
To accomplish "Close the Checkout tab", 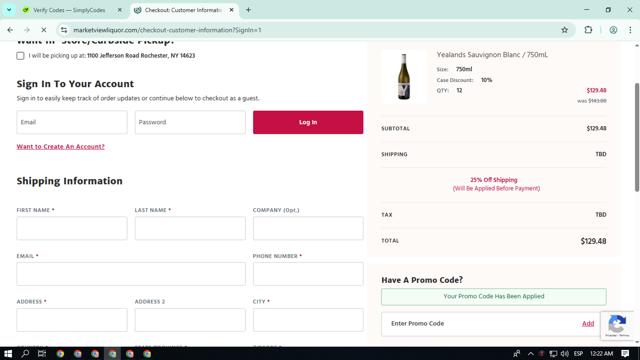I will (231, 10).
